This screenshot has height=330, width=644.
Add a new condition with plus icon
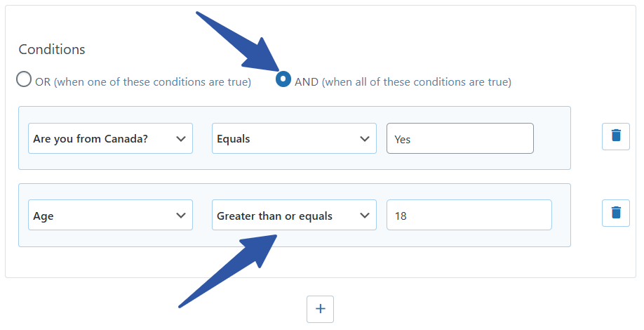pos(320,309)
